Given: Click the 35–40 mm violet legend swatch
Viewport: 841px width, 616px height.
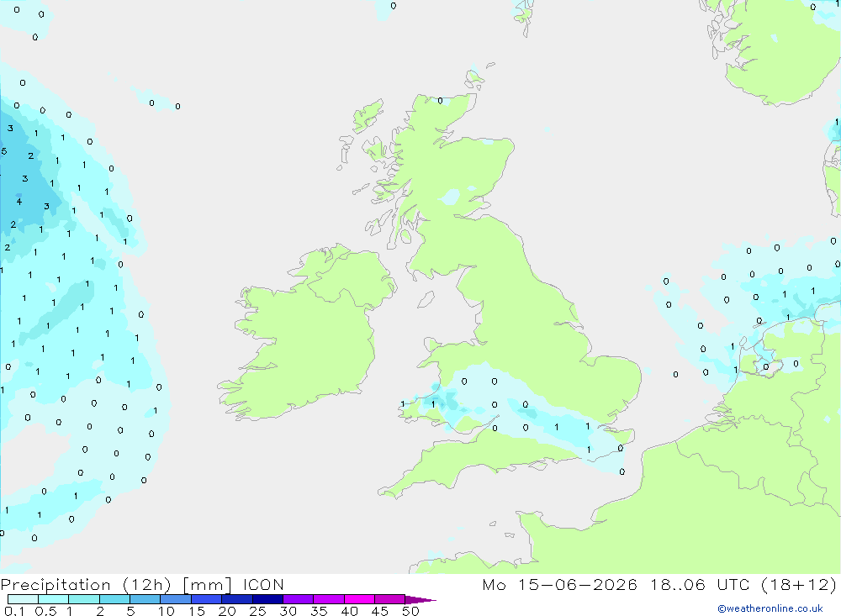Looking at the screenshot, I should pyautogui.click(x=329, y=599).
